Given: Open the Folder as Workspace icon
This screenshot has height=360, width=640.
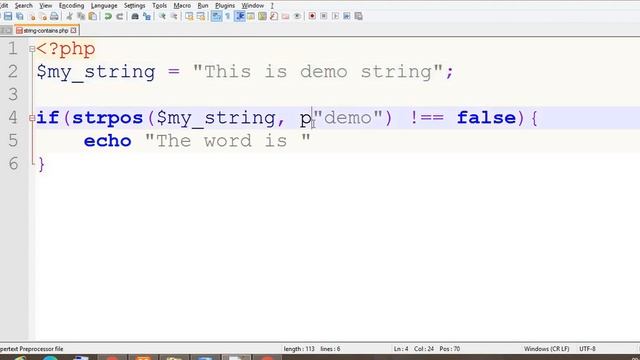Looking at the screenshot, I should click(285, 16).
